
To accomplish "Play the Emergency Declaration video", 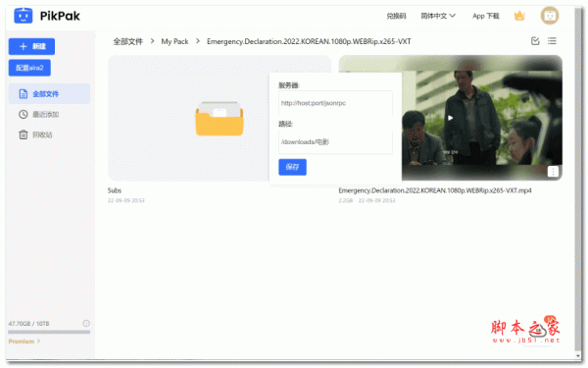I will 450,118.
